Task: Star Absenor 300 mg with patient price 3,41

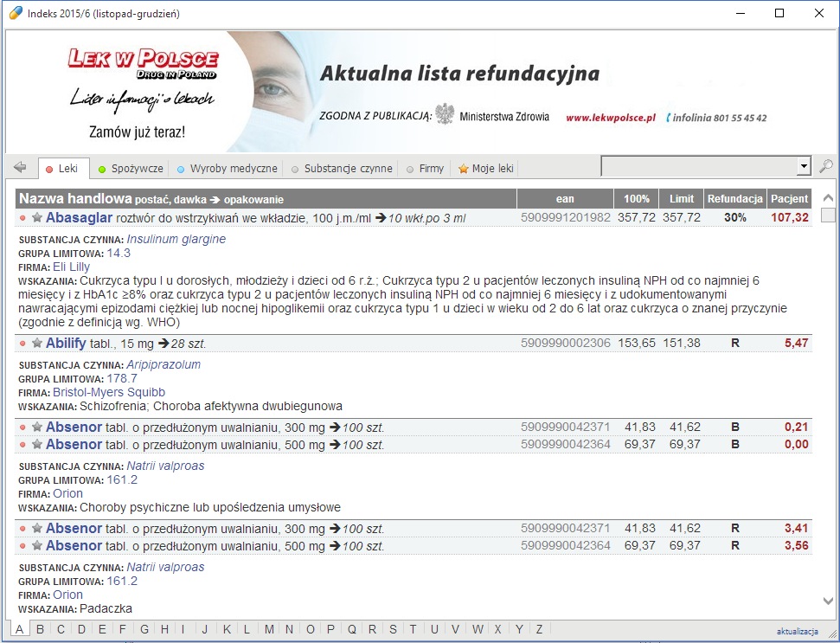Action: tap(37, 528)
